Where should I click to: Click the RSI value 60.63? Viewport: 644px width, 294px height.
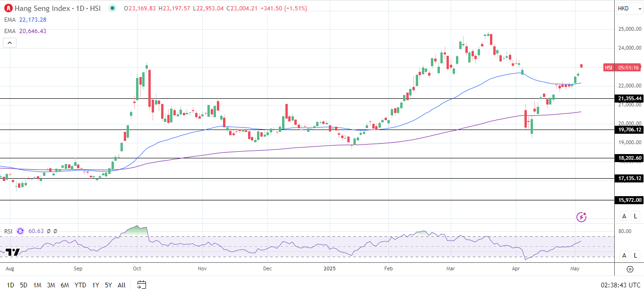point(36,231)
